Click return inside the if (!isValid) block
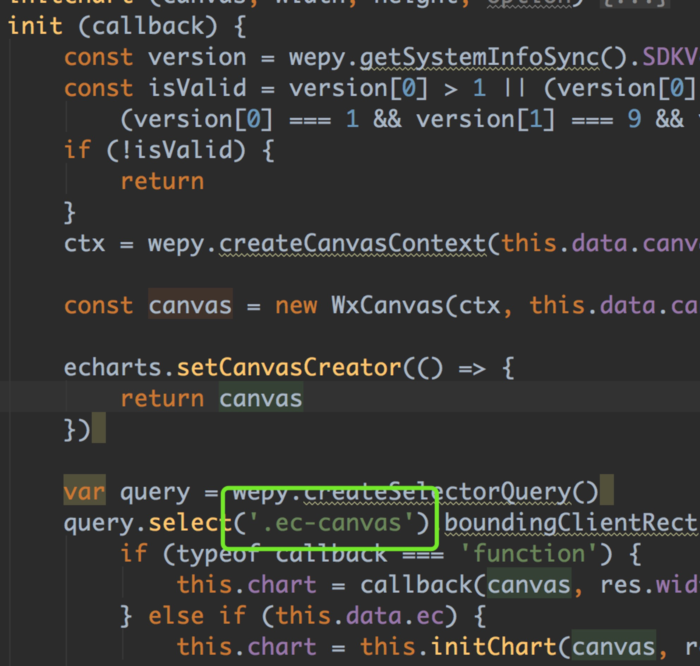 point(162,181)
